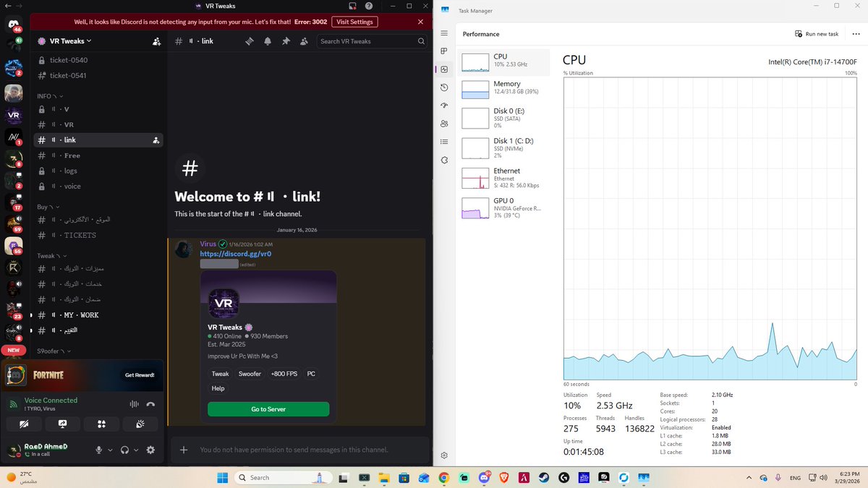Open Task Manager App history icon
868x488 pixels.
pyautogui.click(x=444, y=87)
